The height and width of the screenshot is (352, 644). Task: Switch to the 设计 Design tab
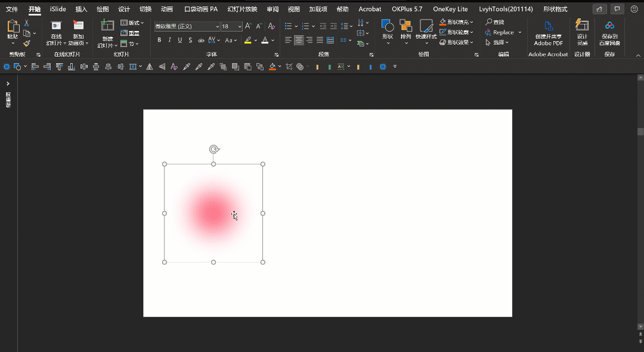pos(124,9)
